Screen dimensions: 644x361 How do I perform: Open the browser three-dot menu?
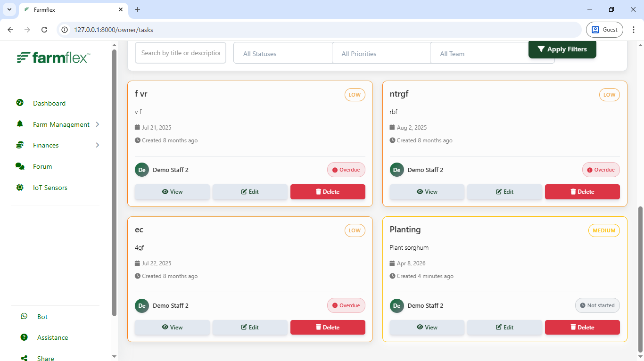[634, 30]
